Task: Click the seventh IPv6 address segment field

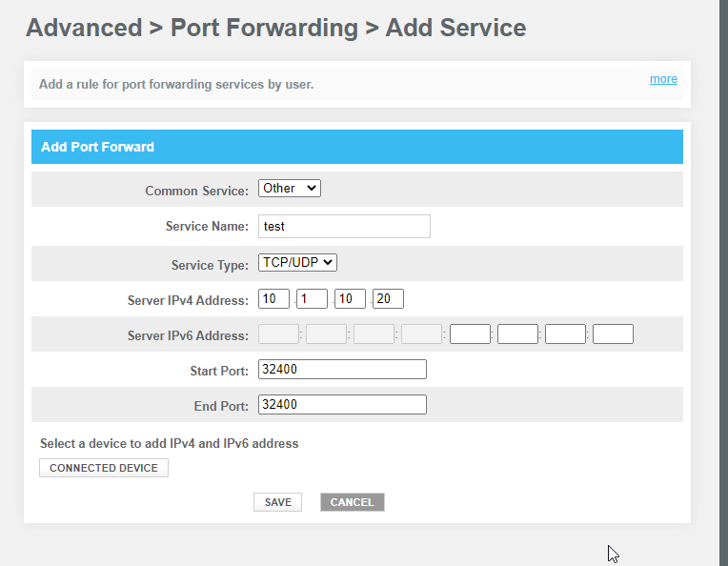Action: (565, 334)
